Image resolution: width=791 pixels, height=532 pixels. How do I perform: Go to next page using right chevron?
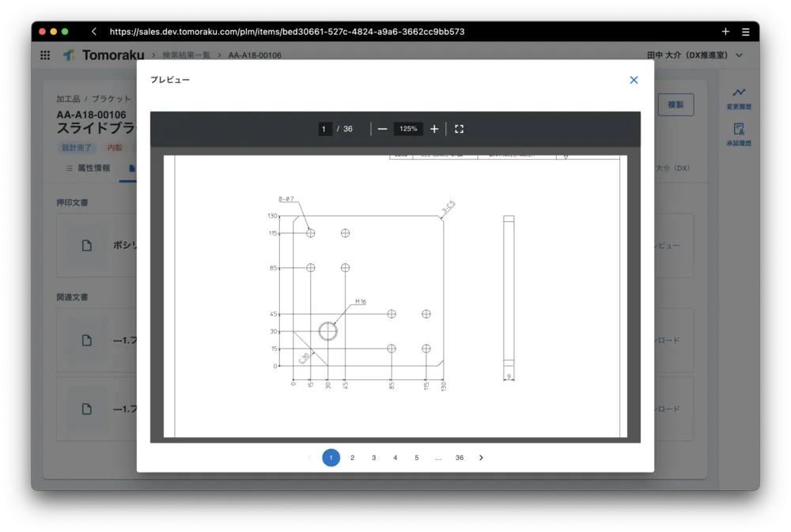[481, 458]
